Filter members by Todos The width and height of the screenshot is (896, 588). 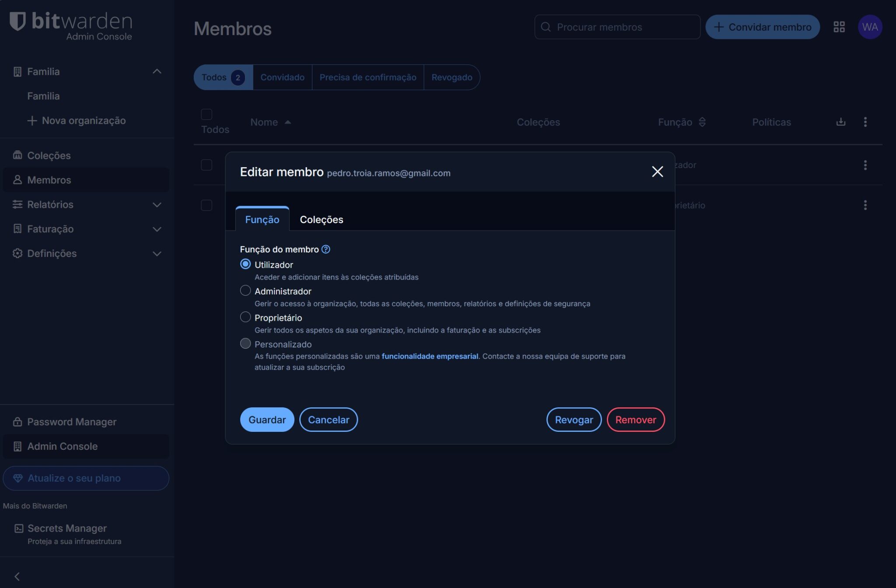(x=223, y=77)
